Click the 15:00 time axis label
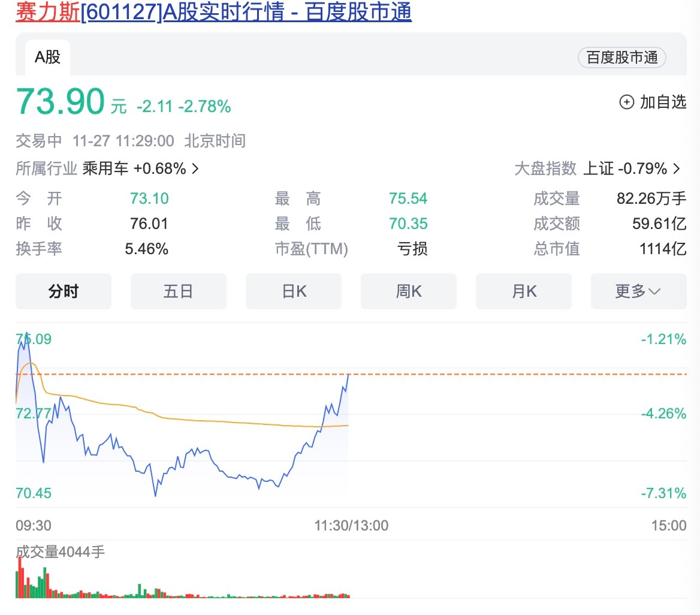This screenshot has width=700, height=615. [669, 525]
